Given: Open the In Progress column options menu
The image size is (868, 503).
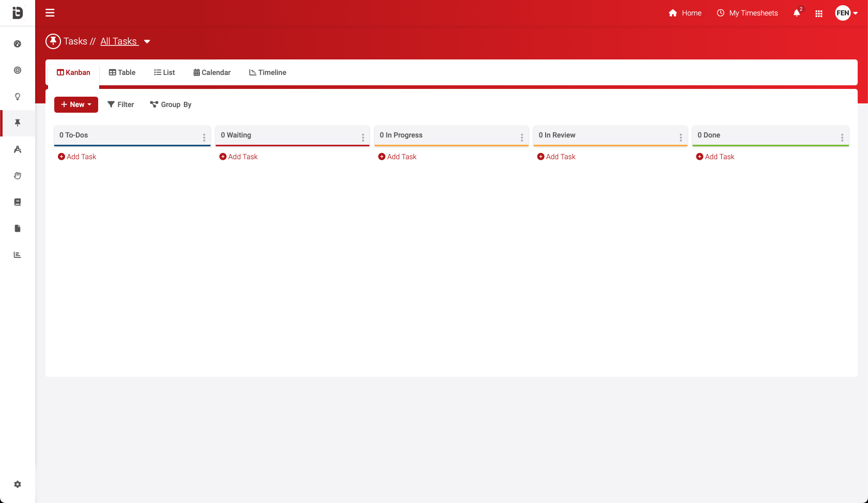Looking at the screenshot, I should (522, 138).
